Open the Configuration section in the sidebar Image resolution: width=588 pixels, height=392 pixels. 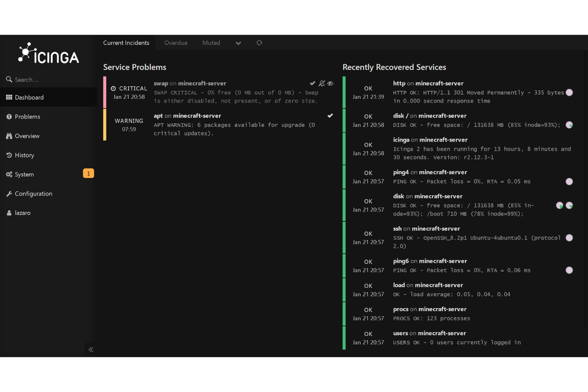pos(33,193)
